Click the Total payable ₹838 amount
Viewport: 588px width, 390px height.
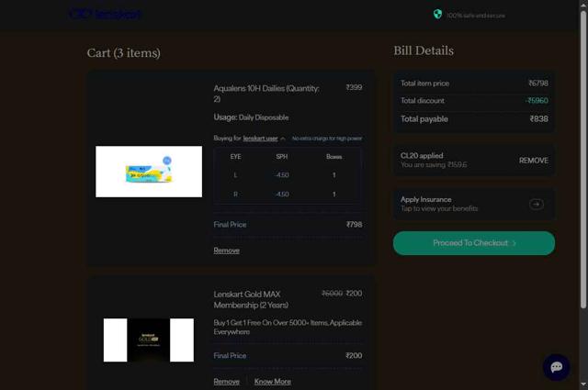click(x=539, y=118)
